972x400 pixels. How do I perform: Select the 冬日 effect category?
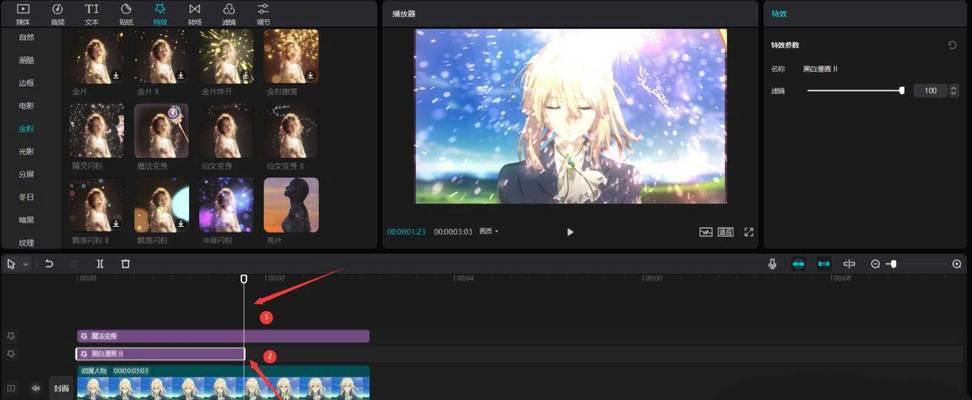click(x=27, y=197)
